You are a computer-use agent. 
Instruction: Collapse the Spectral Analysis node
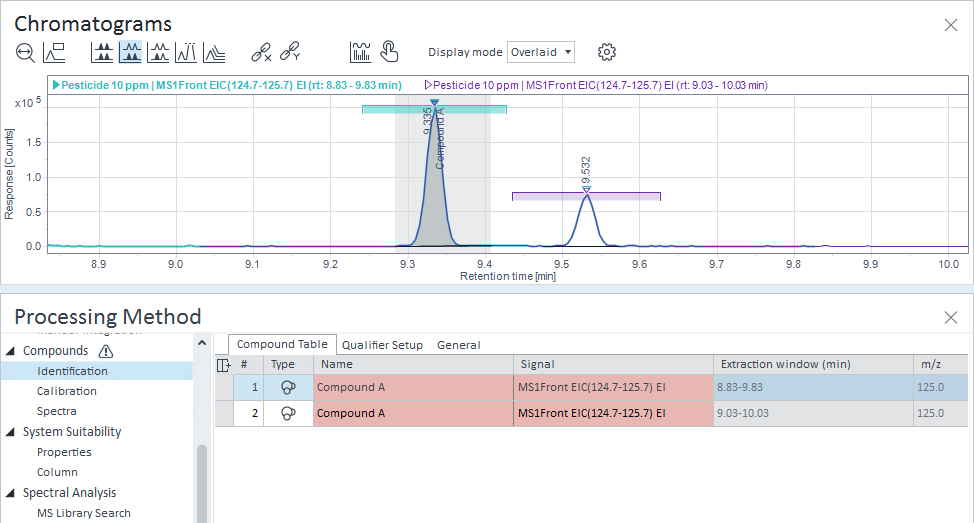pyautogui.click(x=10, y=493)
